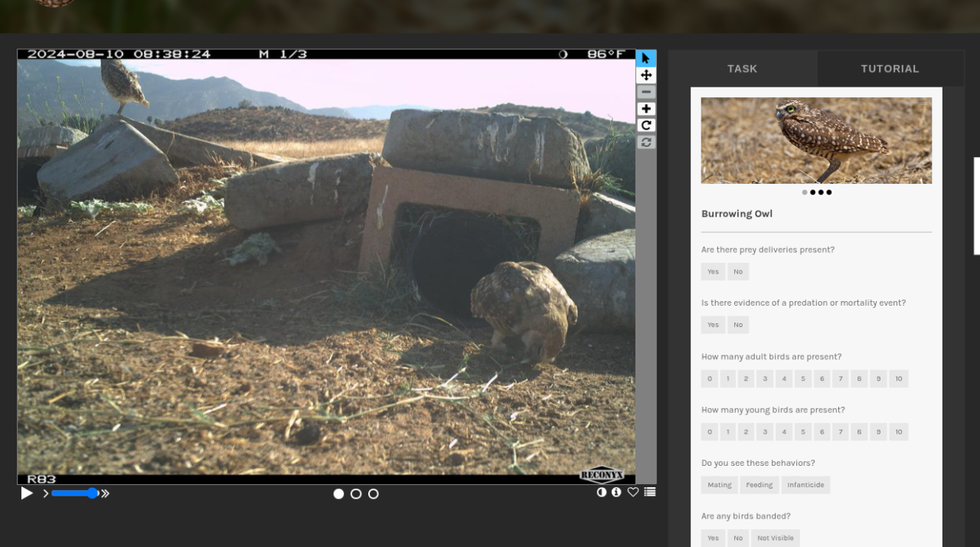Screen dimensions: 980x547
Task: Choose 1 young bird present
Action: coord(728,432)
